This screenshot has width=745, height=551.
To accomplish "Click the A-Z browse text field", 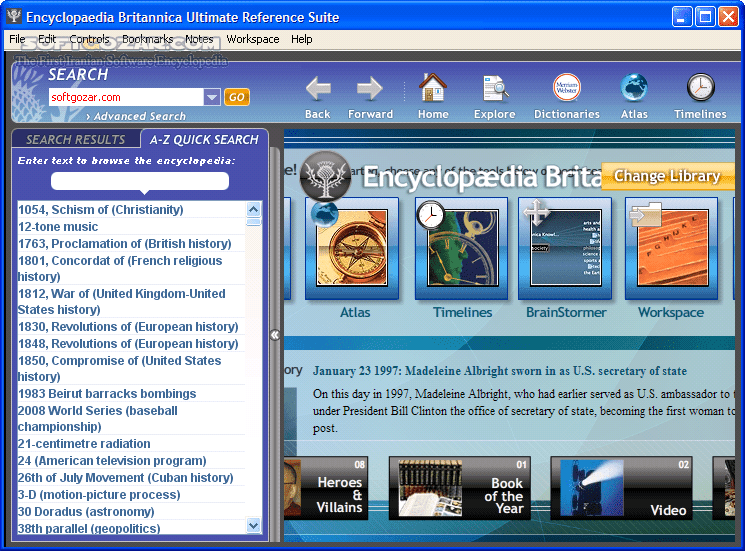I will [x=140, y=181].
